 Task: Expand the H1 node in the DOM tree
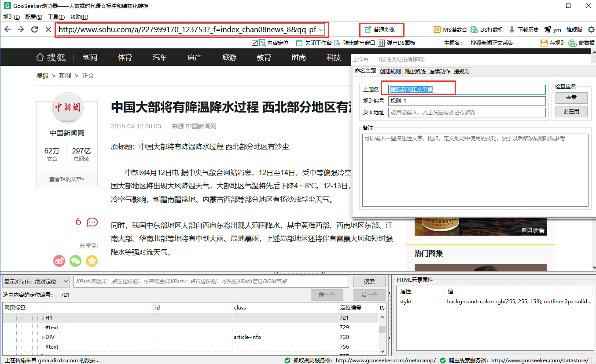43,318
